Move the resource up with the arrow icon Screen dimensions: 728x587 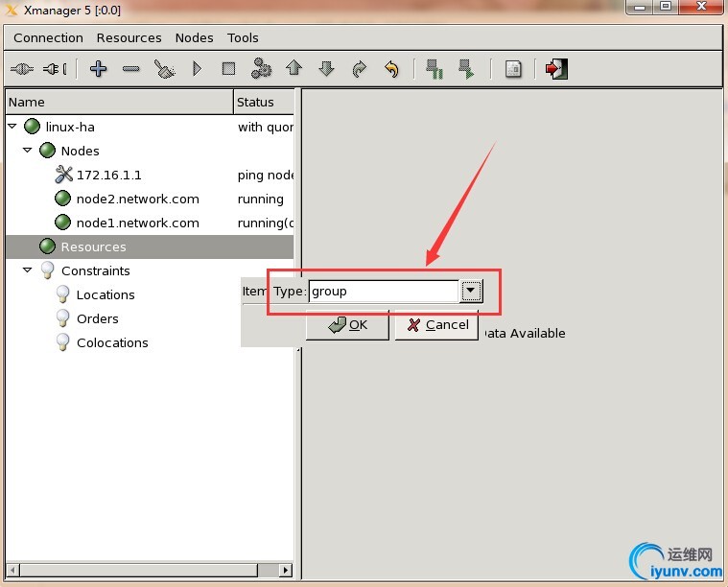pos(294,68)
